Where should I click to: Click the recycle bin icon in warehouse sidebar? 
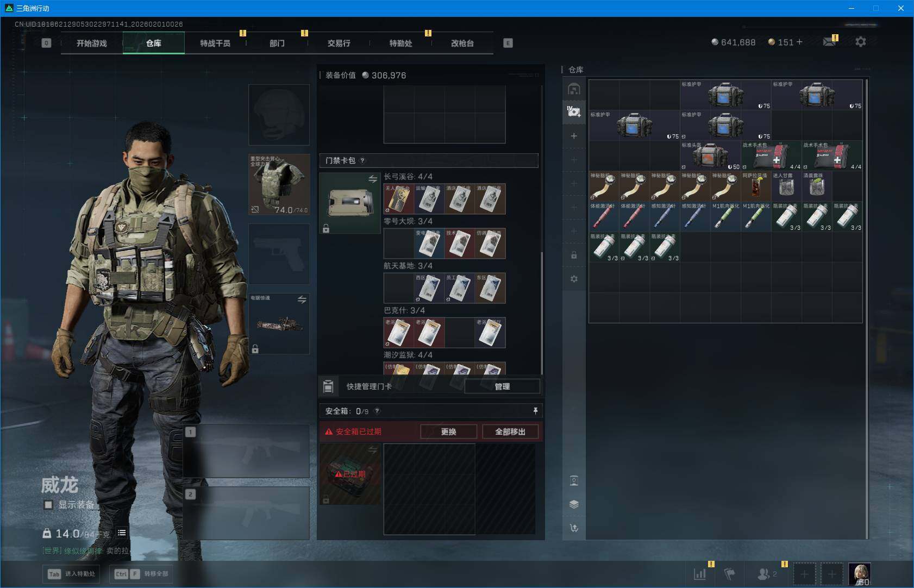(574, 480)
